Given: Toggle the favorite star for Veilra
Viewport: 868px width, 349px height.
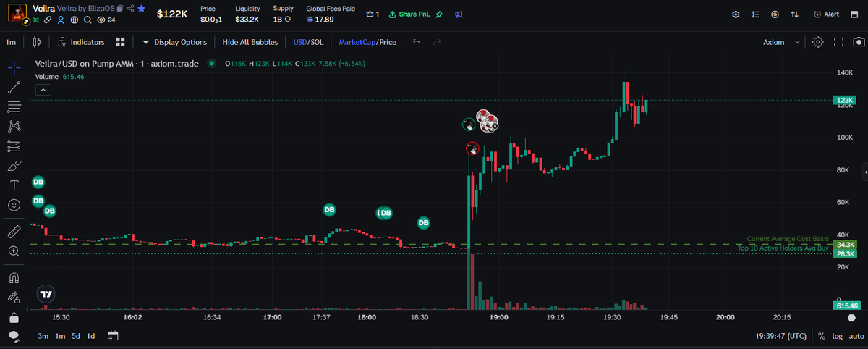Looking at the screenshot, I should coord(141,8).
